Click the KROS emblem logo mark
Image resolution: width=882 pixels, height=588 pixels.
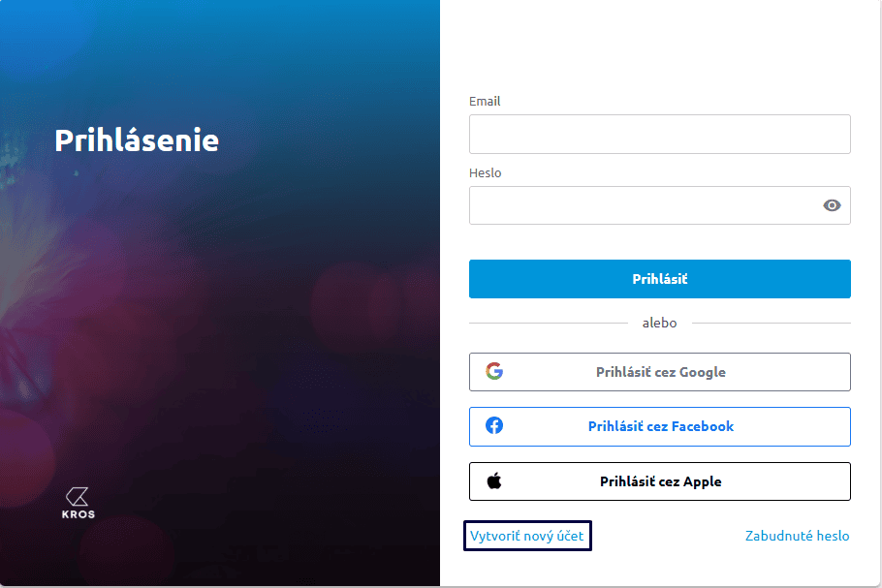coord(79,495)
